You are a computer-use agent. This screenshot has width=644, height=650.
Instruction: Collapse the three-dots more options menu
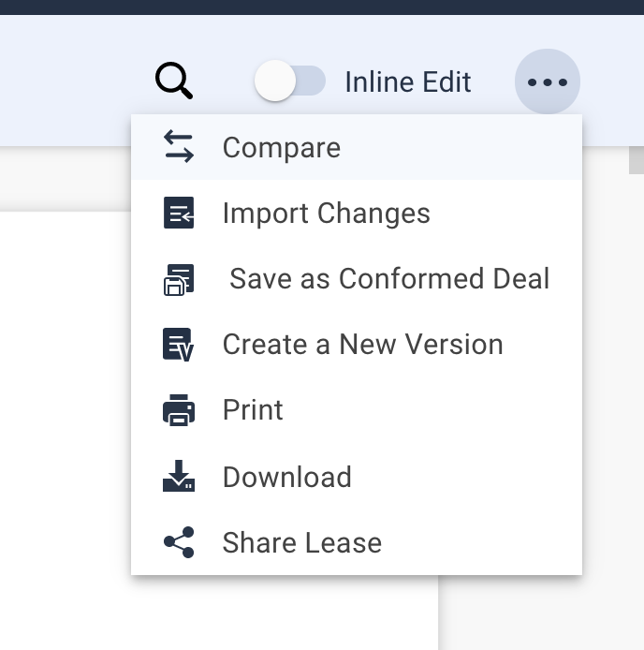(x=548, y=82)
